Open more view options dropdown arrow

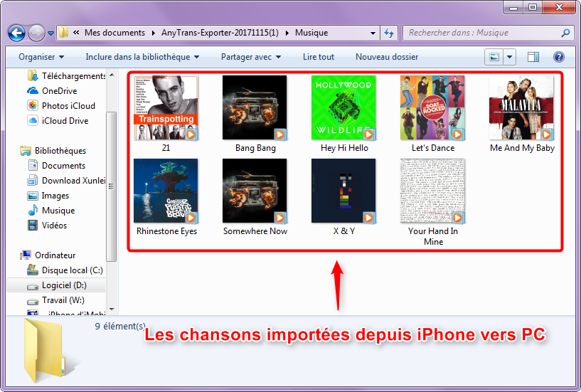pyautogui.click(x=509, y=57)
